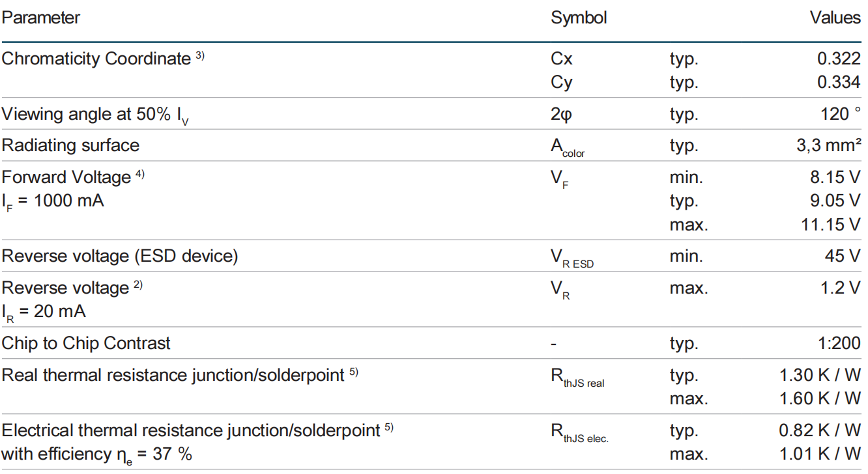The height and width of the screenshot is (474, 868).
Task: Select the Cy value 0.334
Action: 839,82
